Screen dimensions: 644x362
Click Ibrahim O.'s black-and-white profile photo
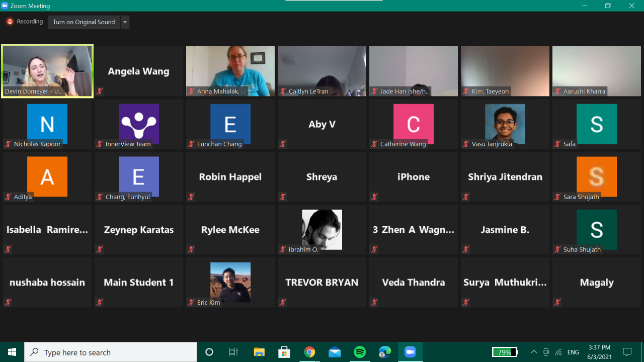(322, 229)
